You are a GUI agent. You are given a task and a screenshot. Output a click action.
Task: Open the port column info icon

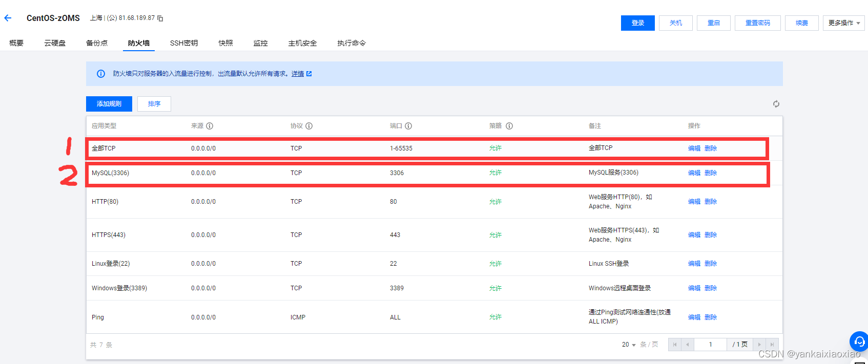pos(408,126)
